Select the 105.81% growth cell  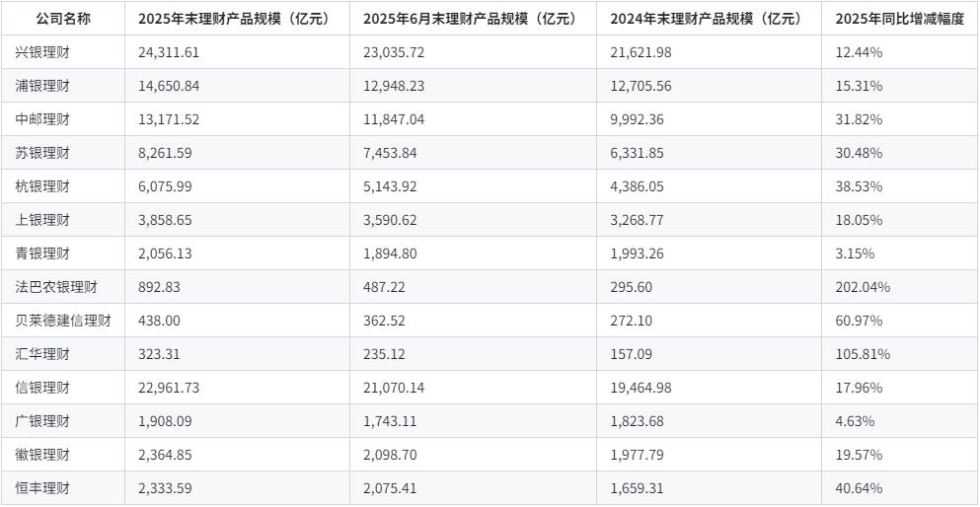[863, 354]
